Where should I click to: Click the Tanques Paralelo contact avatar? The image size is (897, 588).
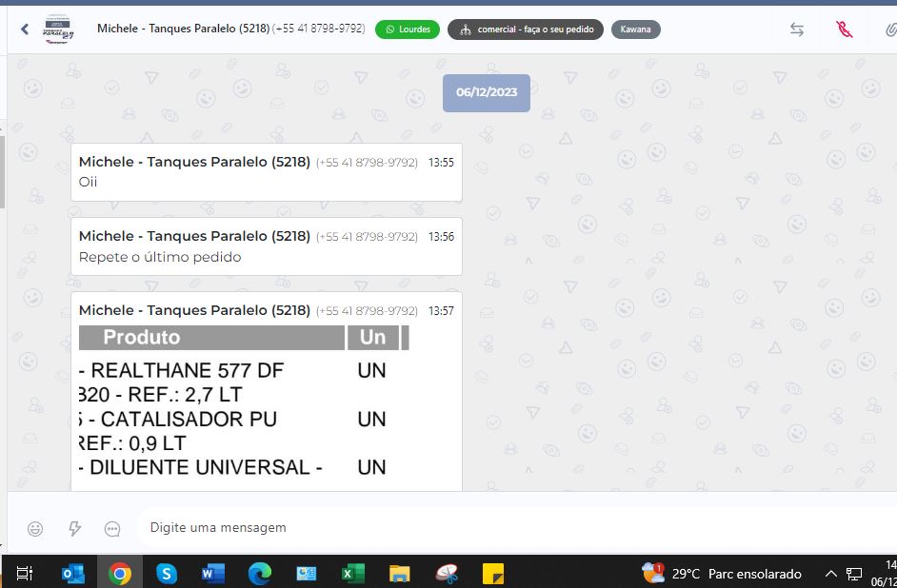61,29
